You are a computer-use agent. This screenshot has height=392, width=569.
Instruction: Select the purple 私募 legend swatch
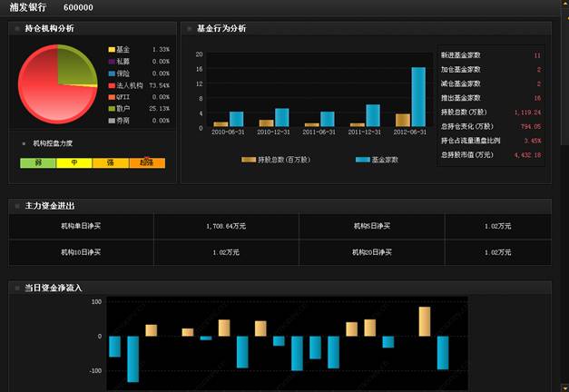tap(112, 62)
